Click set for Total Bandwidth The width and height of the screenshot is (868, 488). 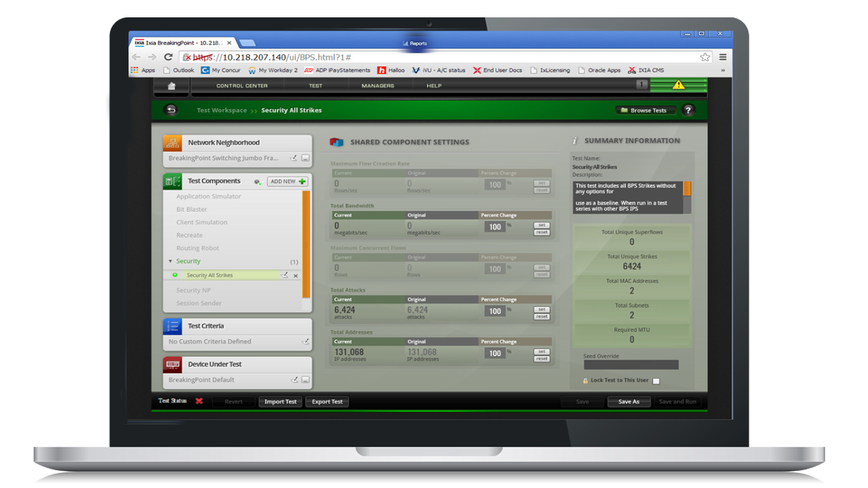(542, 225)
